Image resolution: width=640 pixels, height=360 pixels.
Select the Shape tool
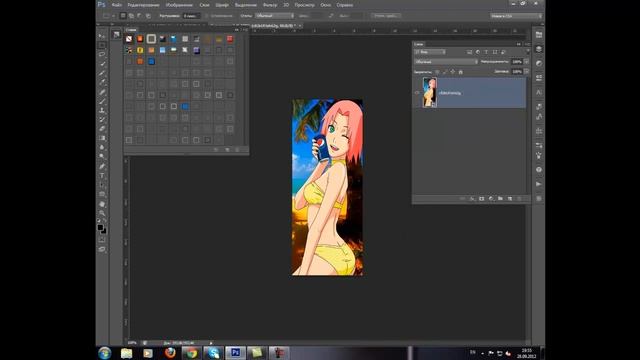[x=102, y=195]
